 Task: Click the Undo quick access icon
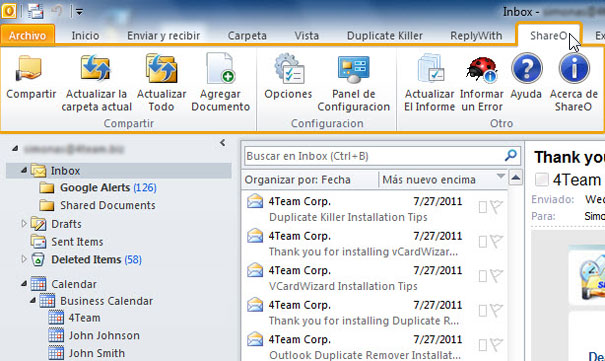click(x=57, y=11)
